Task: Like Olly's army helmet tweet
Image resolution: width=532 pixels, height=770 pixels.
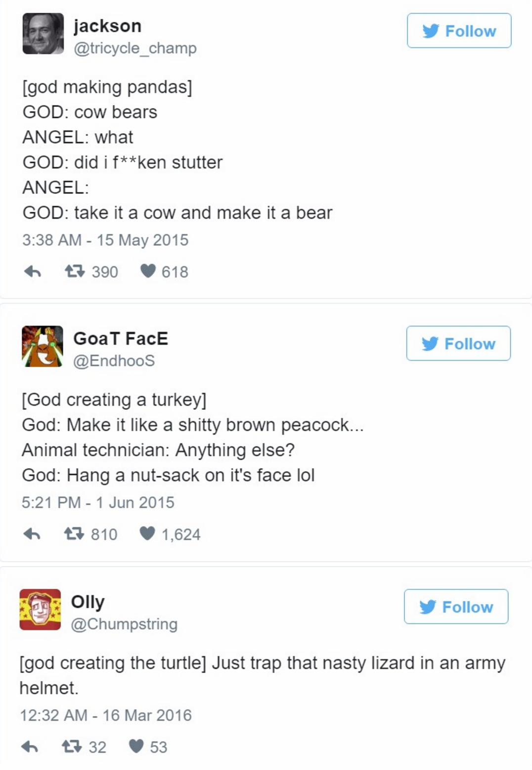Action: [x=136, y=747]
